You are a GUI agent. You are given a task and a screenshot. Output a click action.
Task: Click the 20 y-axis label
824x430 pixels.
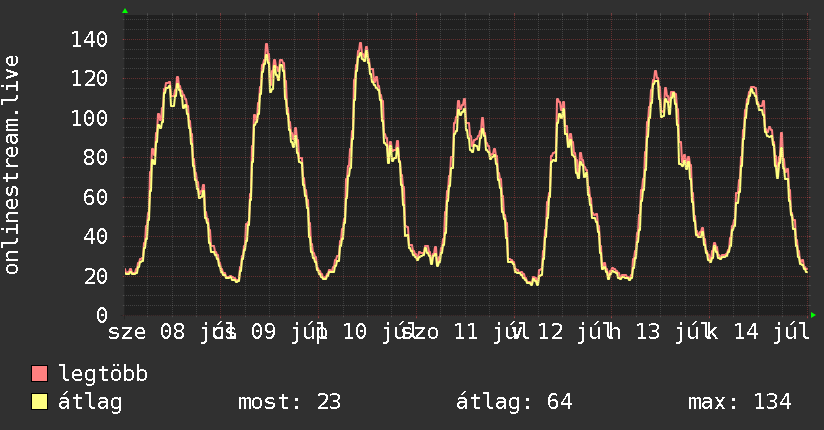(96, 275)
